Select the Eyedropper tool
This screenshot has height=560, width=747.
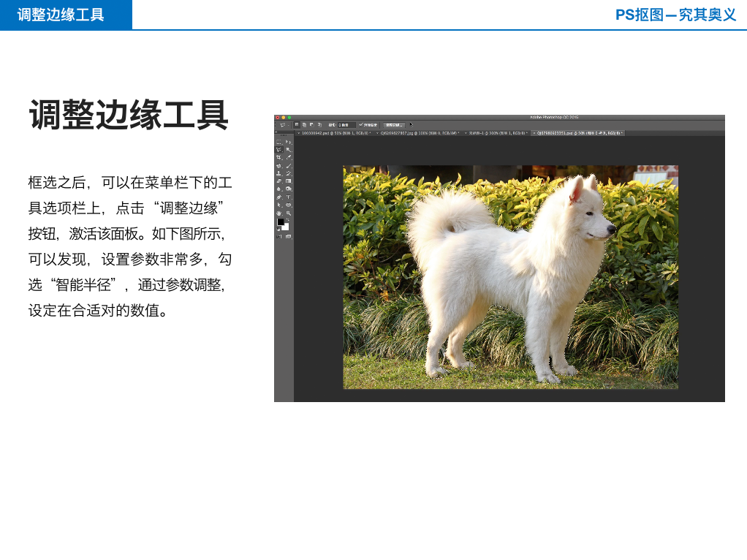(289, 157)
